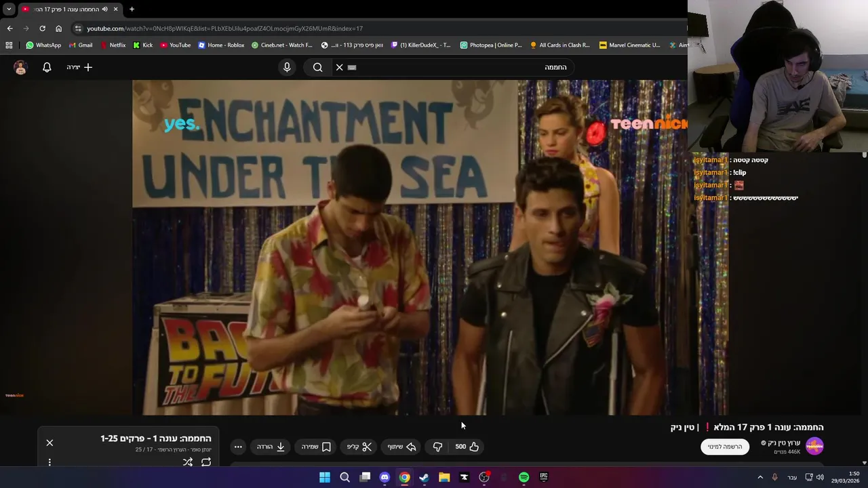The width and height of the screenshot is (868, 488).
Task: Go back using browser back arrow
Action: pos(9,28)
